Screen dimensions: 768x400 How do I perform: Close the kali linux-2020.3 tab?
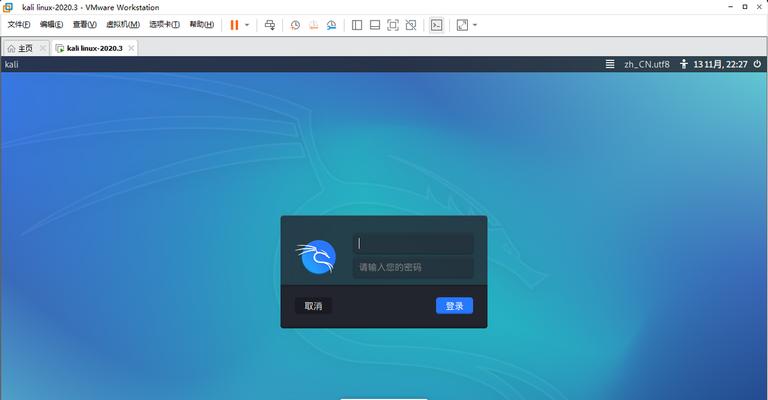131,47
